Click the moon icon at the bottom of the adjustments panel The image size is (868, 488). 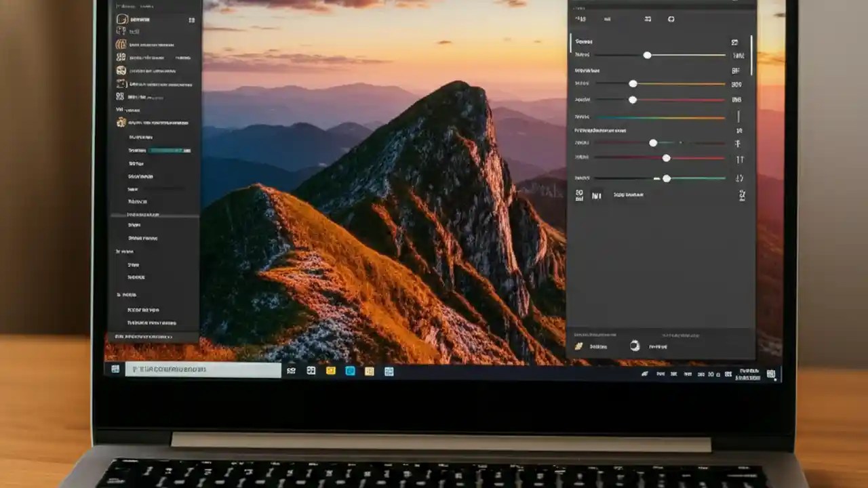(x=635, y=346)
